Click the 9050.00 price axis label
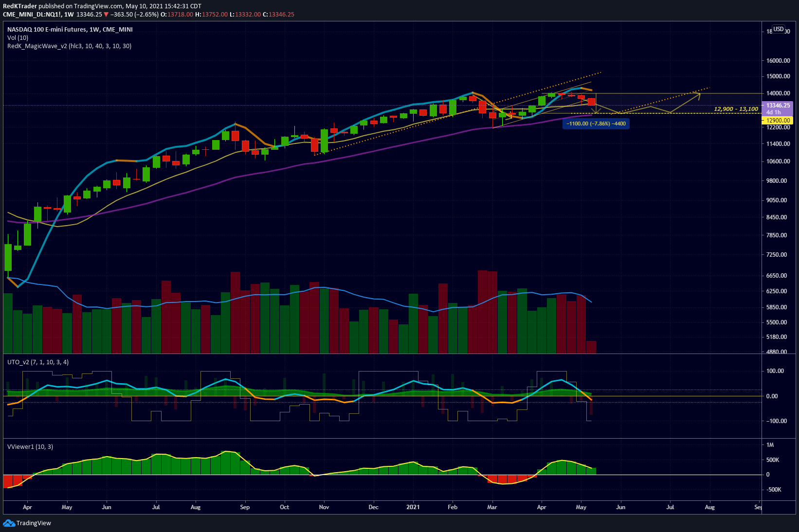Image resolution: width=799 pixels, height=532 pixels. (777, 200)
